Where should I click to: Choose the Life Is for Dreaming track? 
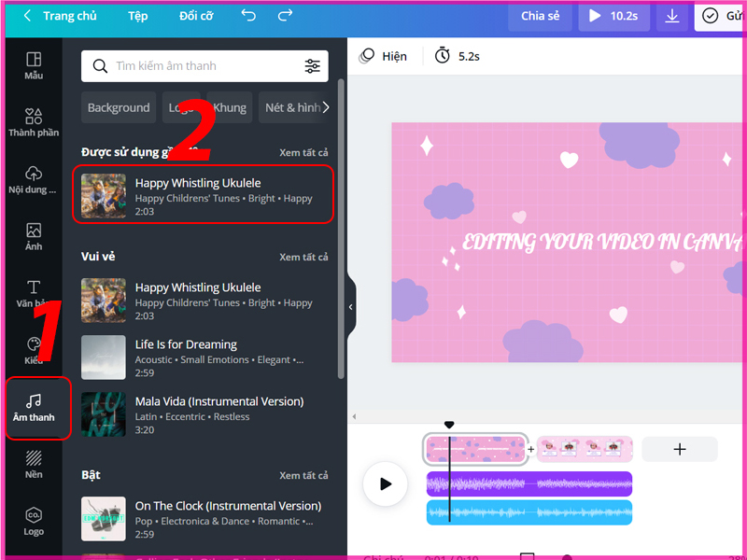[x=204, y=357]
